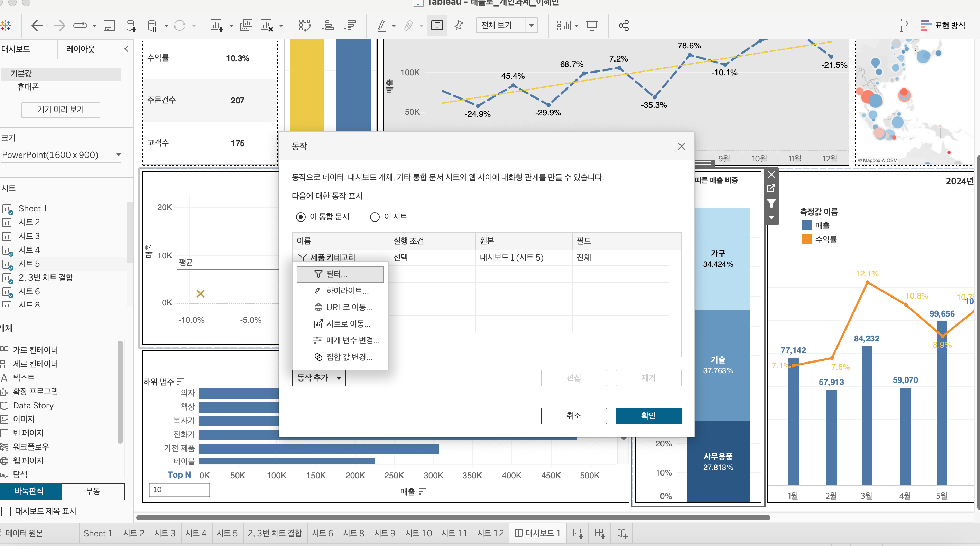Click the New data source icon
This screenshot has height=546, width=980.
(x=130, y=26)
